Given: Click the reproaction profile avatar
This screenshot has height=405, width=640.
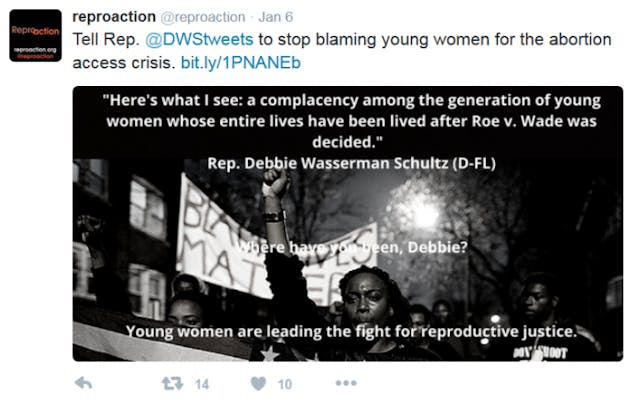Looking at the screenshot, I should click(35, 36).
